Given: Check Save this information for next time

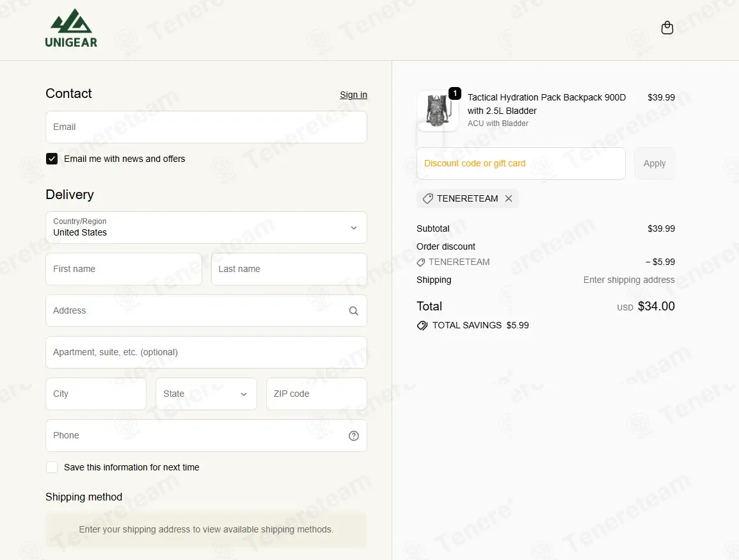Looking at the screenshot, I should tap(52, 467).
